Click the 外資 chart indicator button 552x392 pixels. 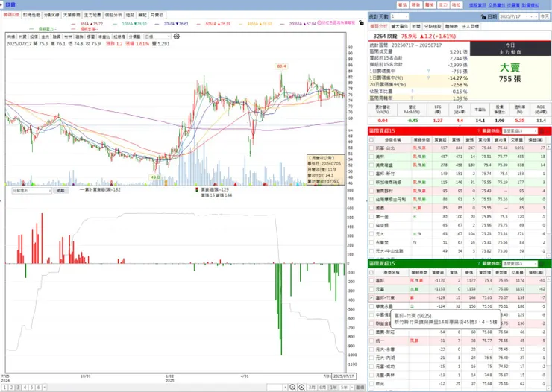[x=22, y=37]
